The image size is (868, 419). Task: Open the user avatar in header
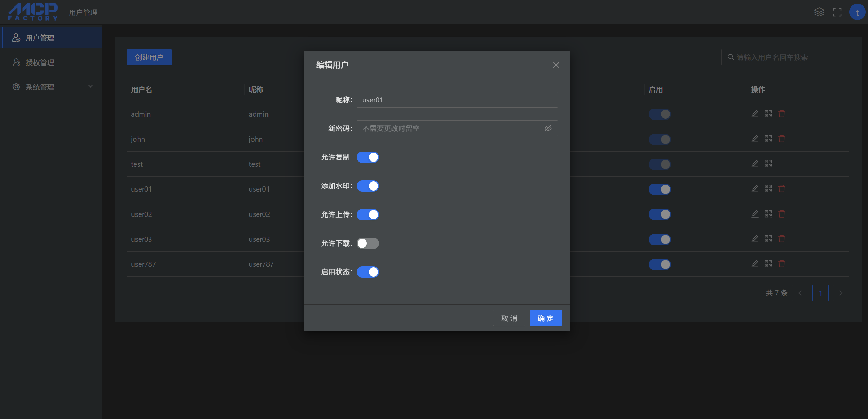pyautogui.click(x=857, y=12)
